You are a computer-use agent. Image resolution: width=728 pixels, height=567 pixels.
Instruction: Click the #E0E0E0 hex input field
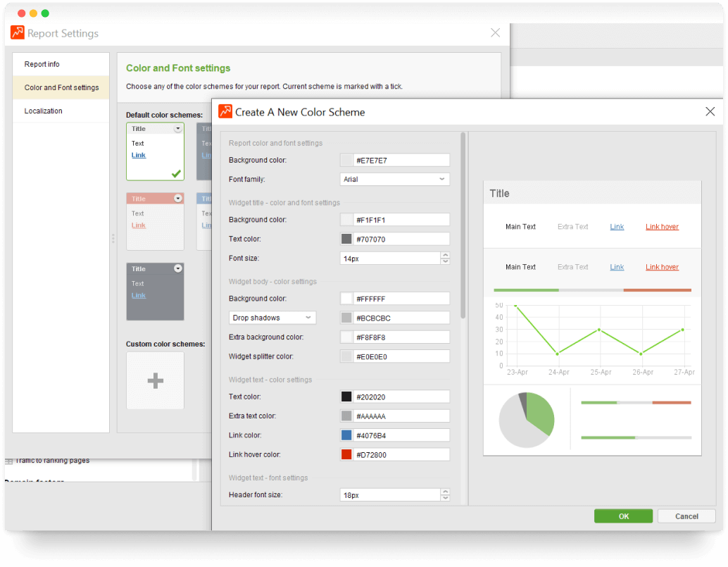pos(401,356)
